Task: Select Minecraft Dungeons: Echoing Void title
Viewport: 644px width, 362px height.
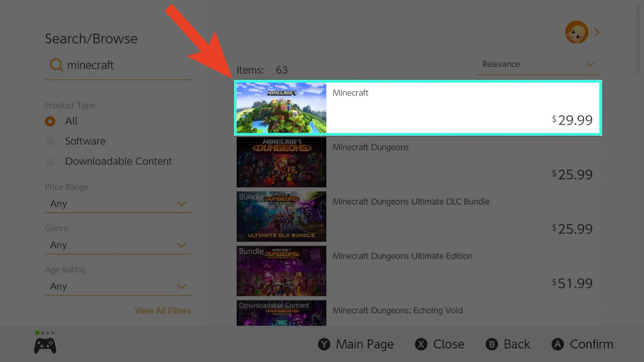Action: coord(398,311)
